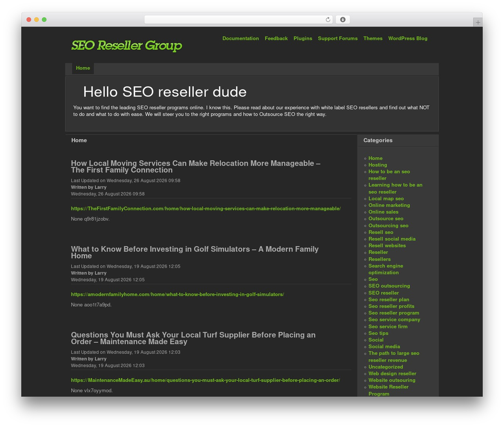Screen dimensions: 504x427
Task: Open the Local Moving Services post title
Action: (196, 167)
